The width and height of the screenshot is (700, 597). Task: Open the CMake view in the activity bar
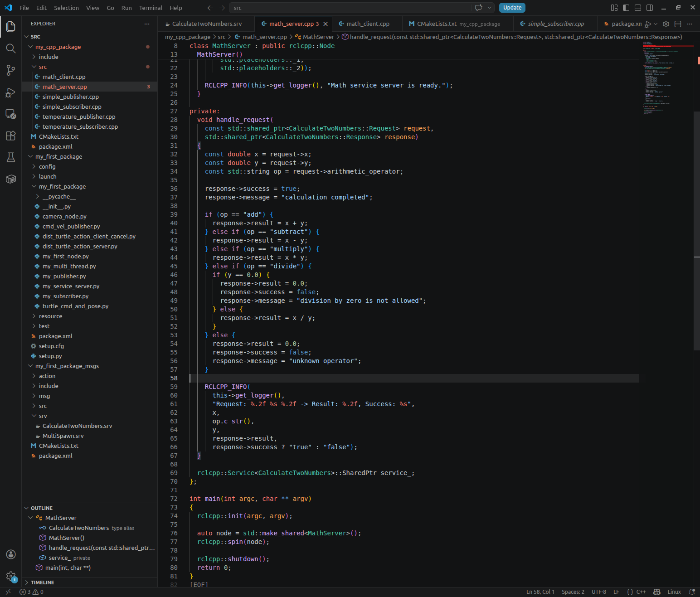coord(11,179)
